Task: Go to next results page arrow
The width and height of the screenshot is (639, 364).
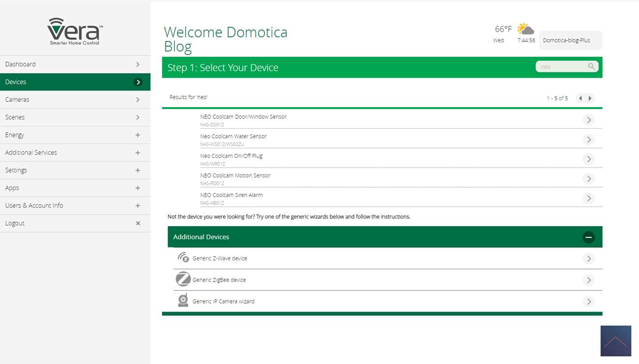Action: click(x=590, y=98)
